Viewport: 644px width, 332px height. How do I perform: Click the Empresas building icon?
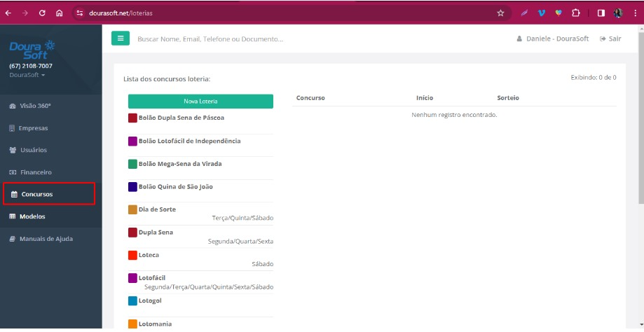13,128
